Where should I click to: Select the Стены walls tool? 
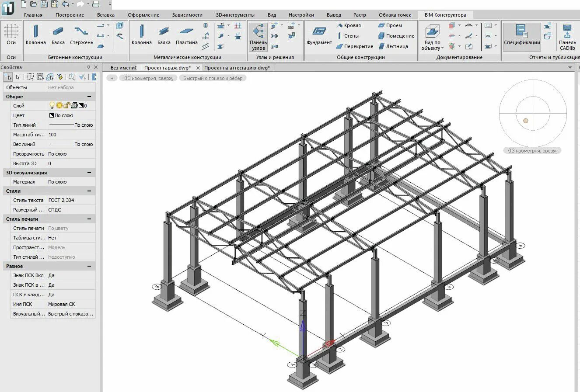[x=348, y=36]
